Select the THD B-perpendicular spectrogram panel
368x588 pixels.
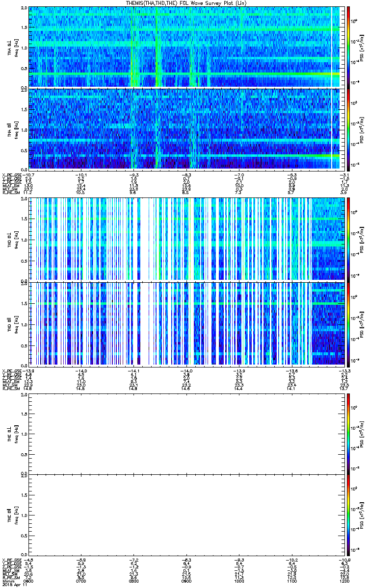[184, 239]
